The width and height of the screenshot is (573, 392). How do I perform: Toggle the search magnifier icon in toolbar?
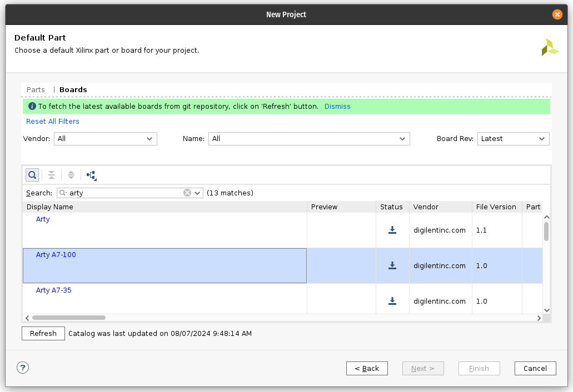pyautogui.click(x=32, y=175)
